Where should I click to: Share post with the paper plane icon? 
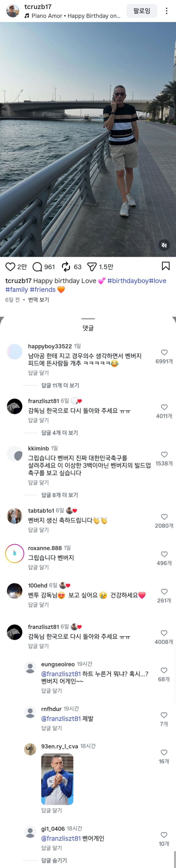92,267
